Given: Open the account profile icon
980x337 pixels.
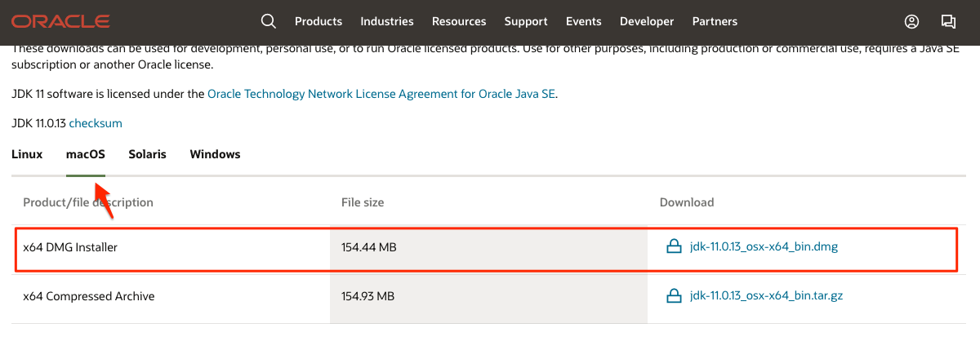Looking at the screenshot, I should (x=912, y=21).
